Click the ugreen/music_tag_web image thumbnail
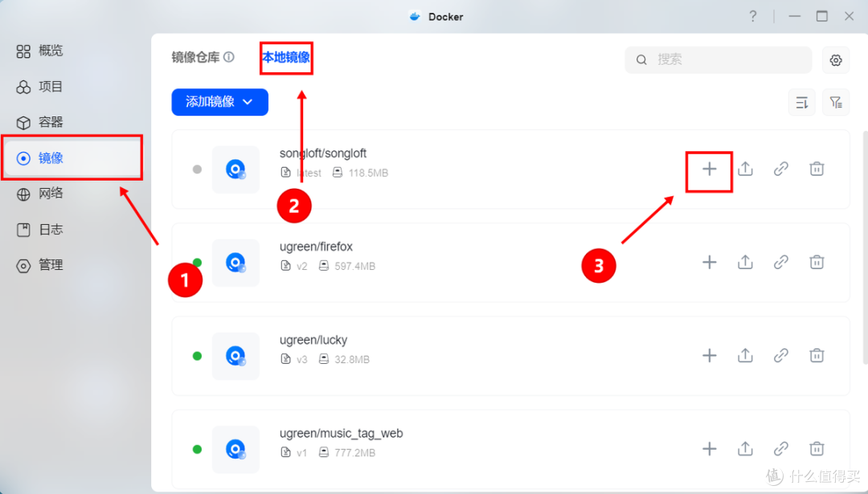This screenshot has height=494, width=868. pos(235,449)
